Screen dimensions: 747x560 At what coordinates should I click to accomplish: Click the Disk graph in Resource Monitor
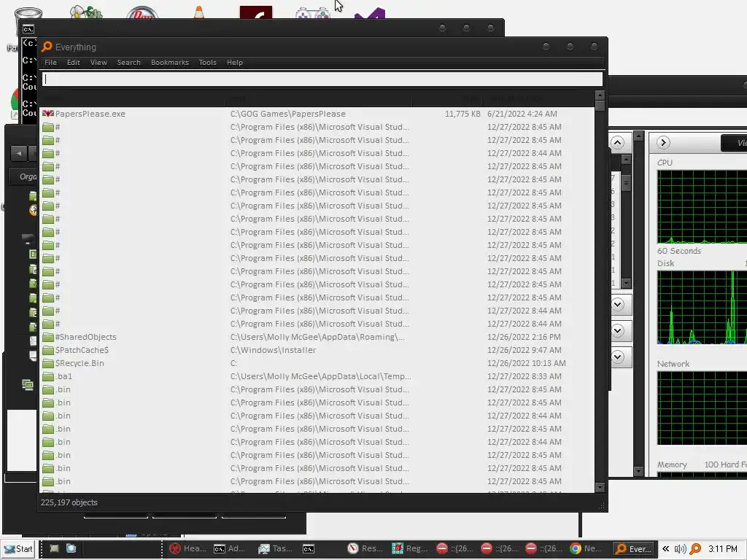point(702,308)
